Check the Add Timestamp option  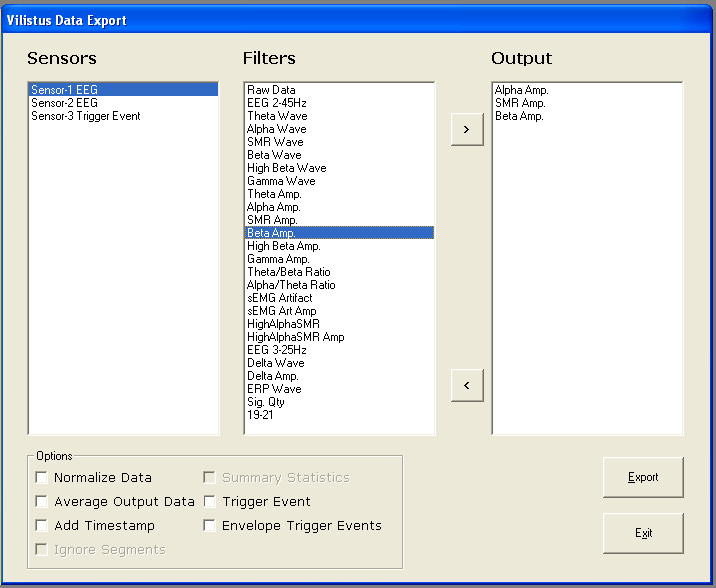pyautogui.click(x=42, y=525)
